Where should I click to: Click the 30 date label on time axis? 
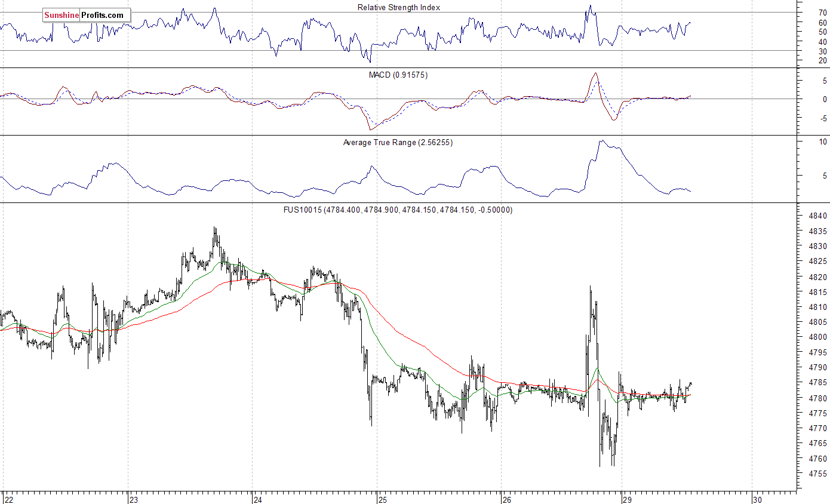point(758,499)
